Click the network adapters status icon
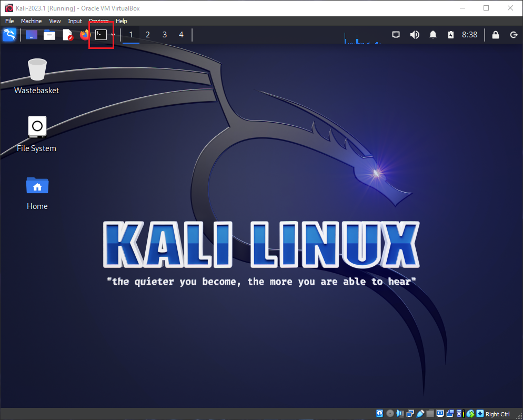Screen dimensions: 523x420 tap(410, 414)
